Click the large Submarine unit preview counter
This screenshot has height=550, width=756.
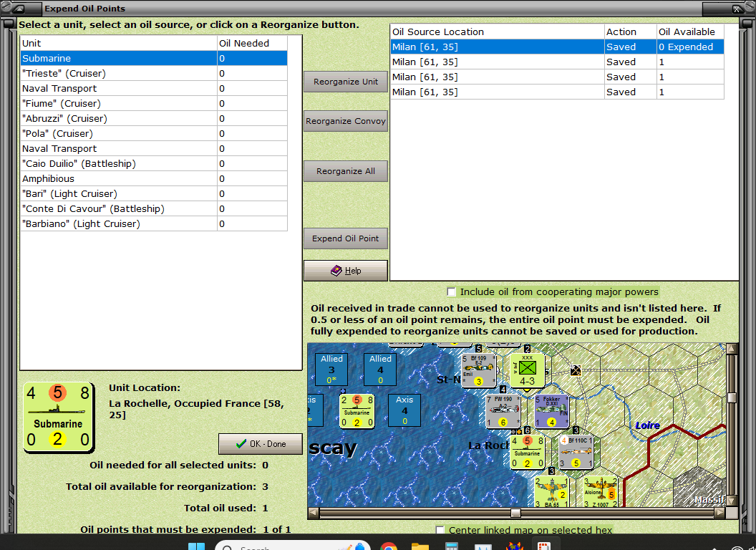pos(58,418)
